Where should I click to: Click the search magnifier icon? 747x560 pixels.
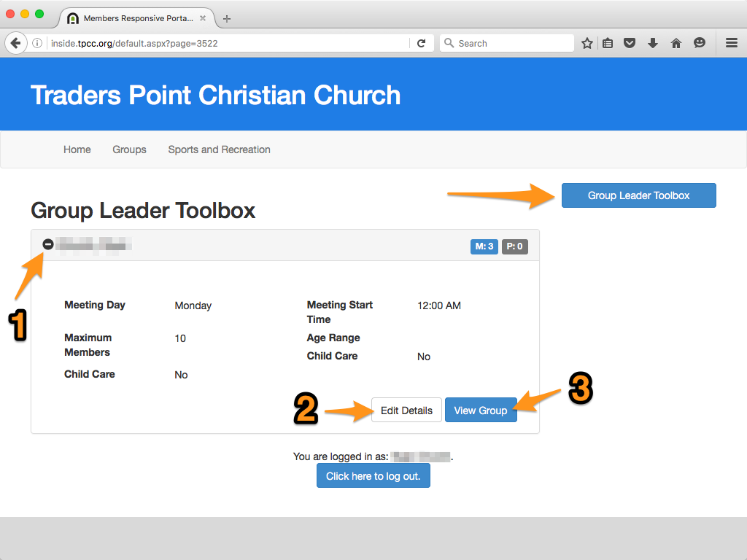449,43
